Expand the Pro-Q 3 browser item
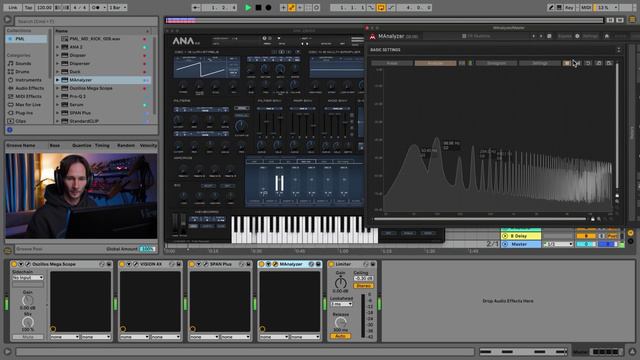This screenshot has height=360, width=640. [58, 96]
